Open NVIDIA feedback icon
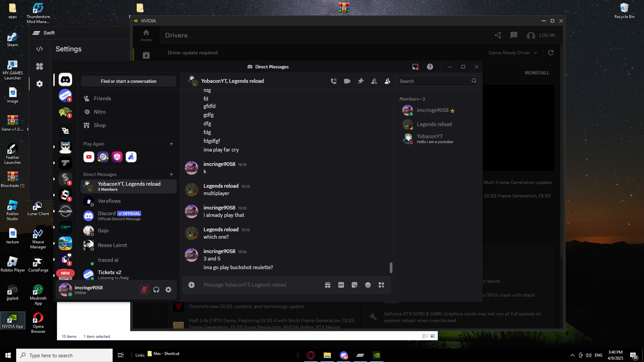This screenshot has height=362, width=644. pos(514,35)
